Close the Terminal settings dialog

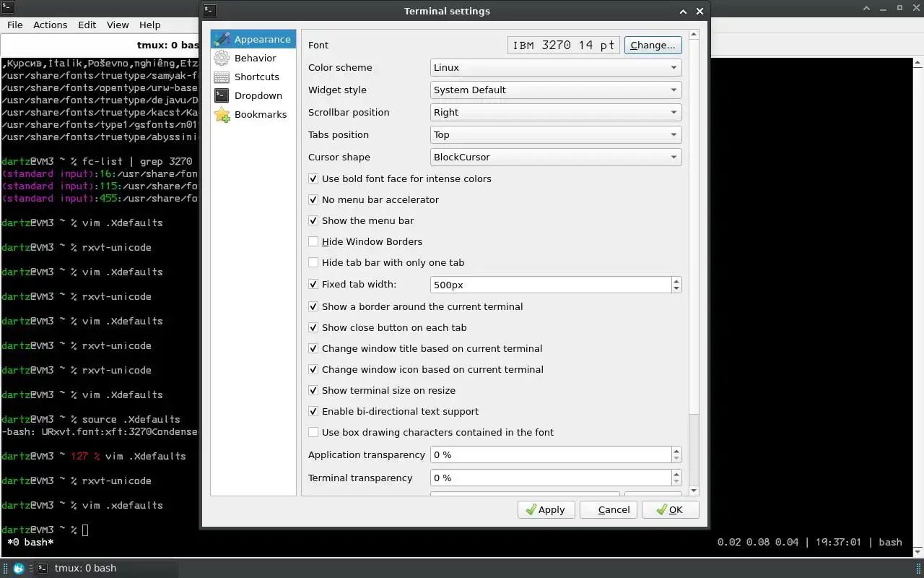(x=699, y=11)
